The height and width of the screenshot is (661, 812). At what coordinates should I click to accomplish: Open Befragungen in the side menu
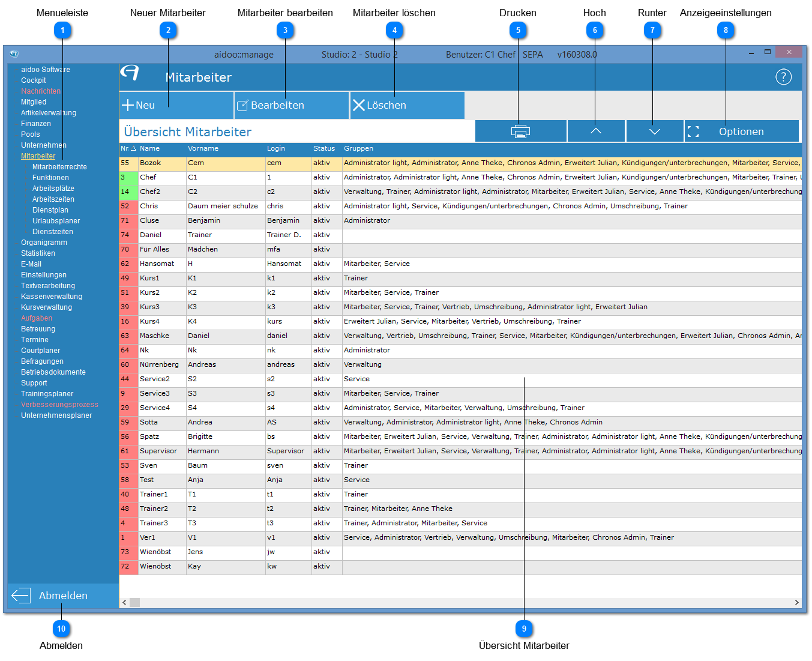[x=42, y=361]
